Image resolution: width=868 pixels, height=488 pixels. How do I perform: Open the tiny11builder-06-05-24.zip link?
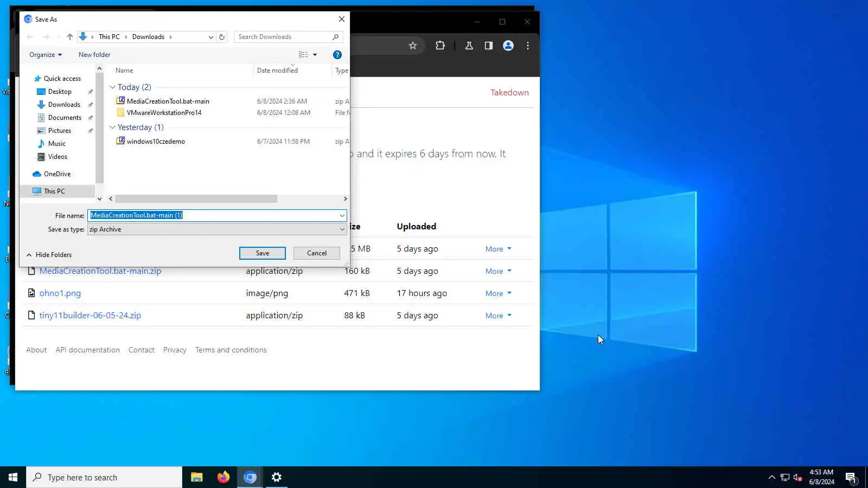(90, 316)
